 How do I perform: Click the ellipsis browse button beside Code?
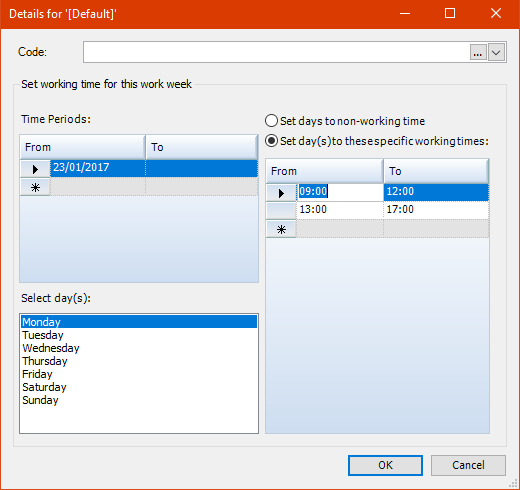[x=478, y=52]
